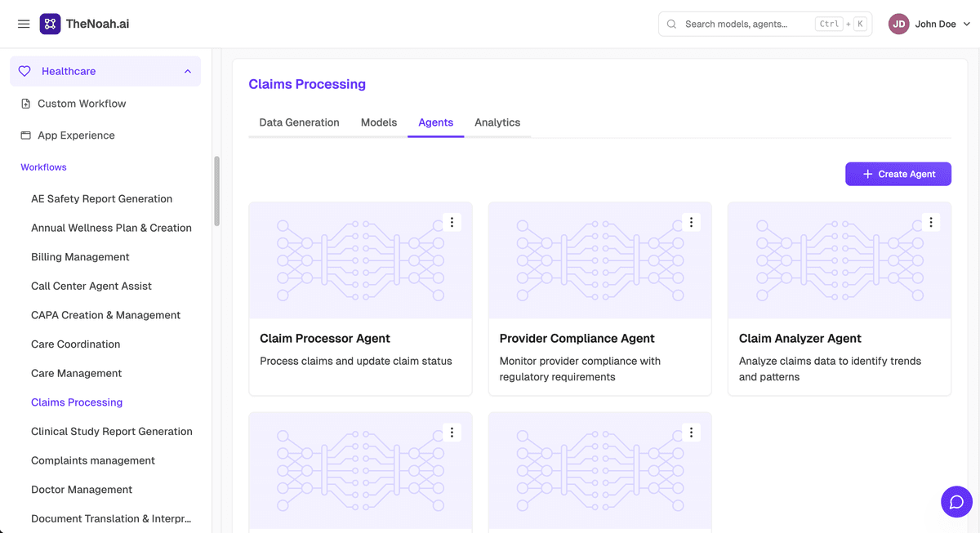Switch to the Analytics tab

click(x=497, y=122)
